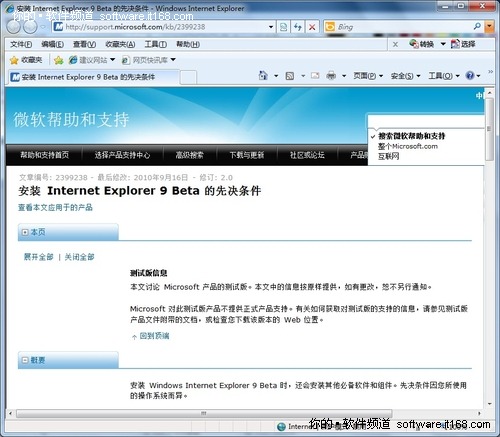Click the blue Help question mark icon

470,76
